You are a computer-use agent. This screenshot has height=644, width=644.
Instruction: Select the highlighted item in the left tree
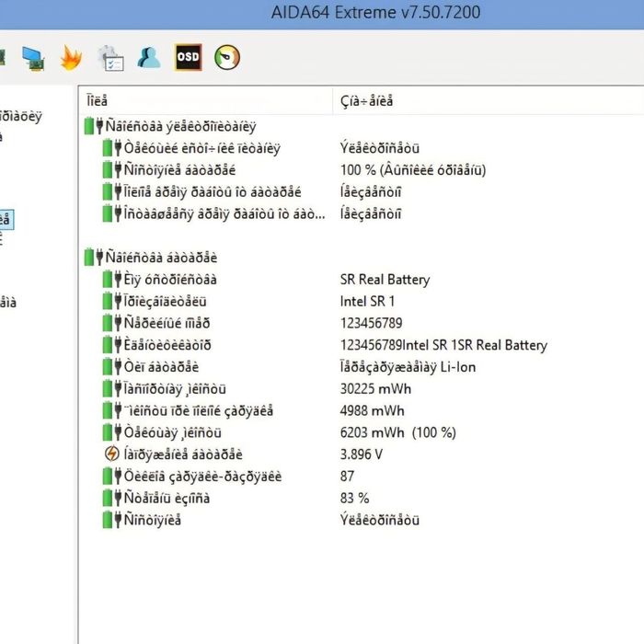(x=6, y=219)
